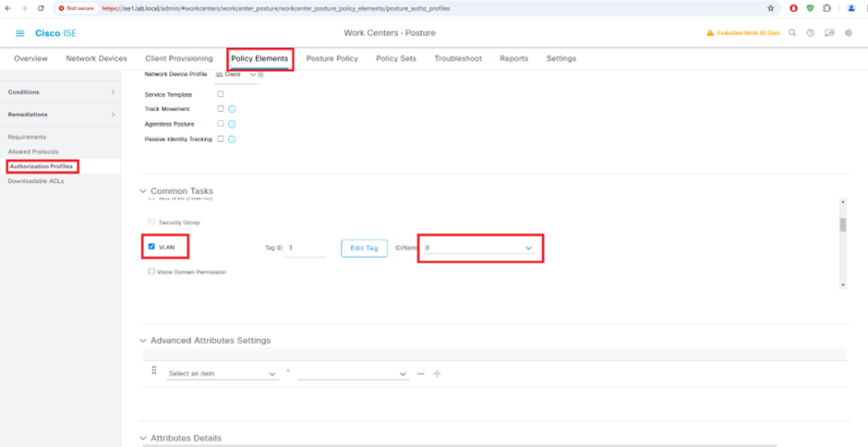Open the browser extensions puzzle icon
This screenshot has height=447, width=868.
[826, 8]
